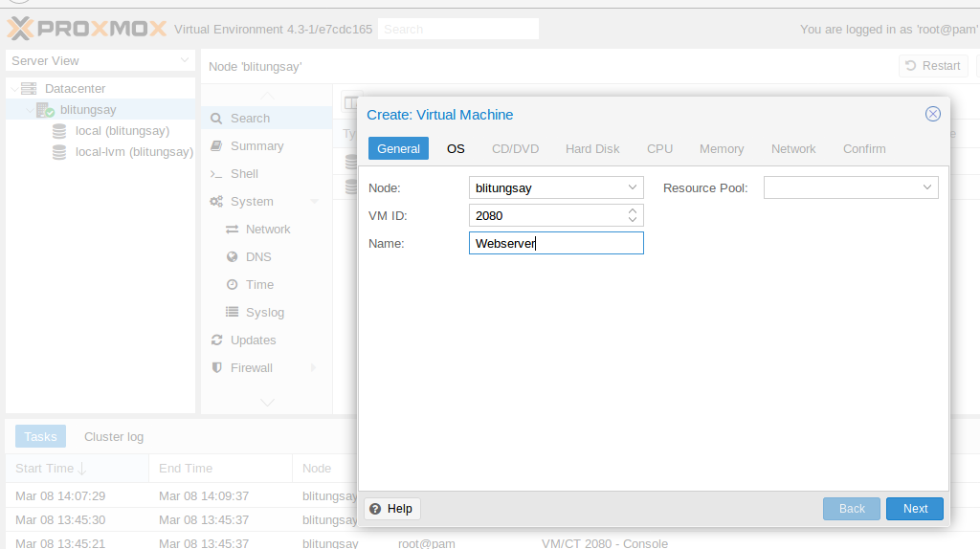
Task: Open the Cluster log tab
Action: click(x=114, y=436)
